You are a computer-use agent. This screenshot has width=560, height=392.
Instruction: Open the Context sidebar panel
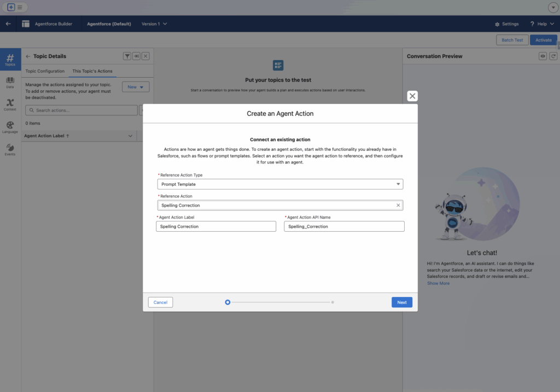(10, 104)
